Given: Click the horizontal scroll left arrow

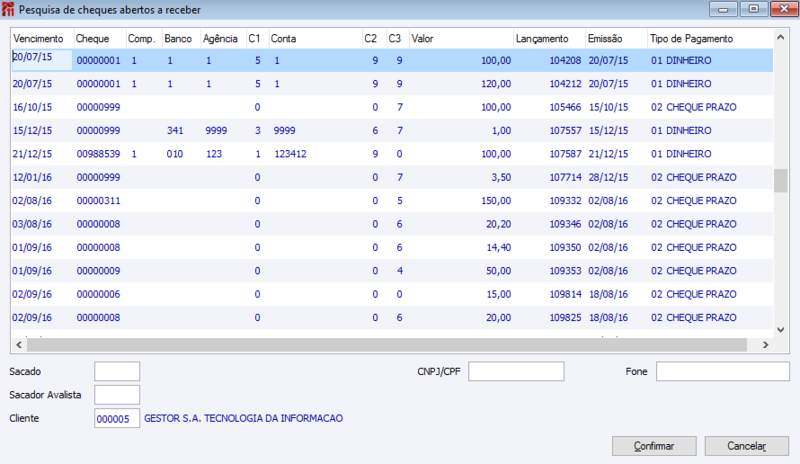Looking at the screenshot, I should [x=19, y=345].
